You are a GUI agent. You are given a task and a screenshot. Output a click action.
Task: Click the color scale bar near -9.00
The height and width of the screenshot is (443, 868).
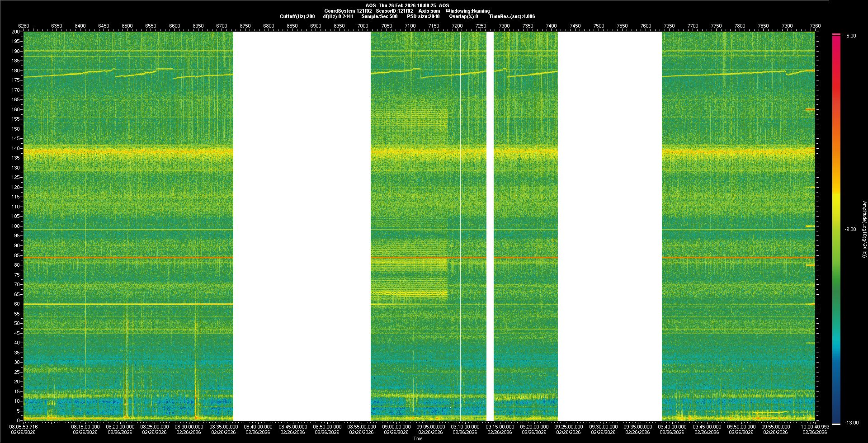[836, 229]
